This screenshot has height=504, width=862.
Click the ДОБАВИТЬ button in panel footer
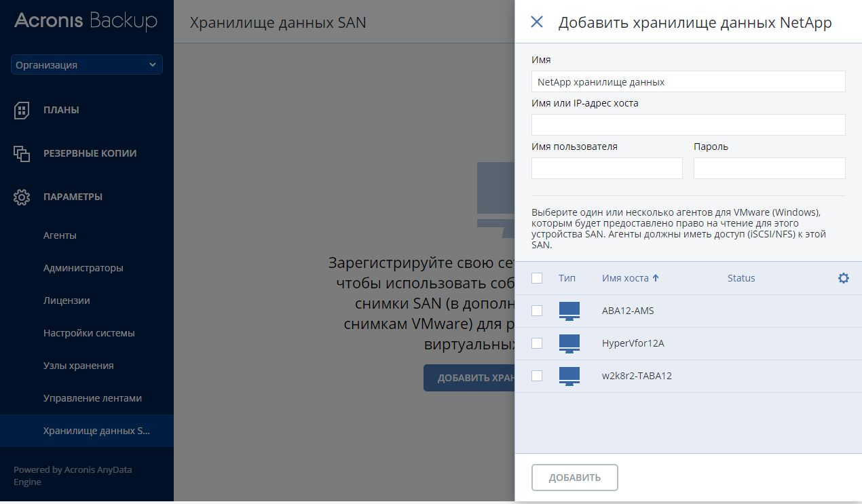tap(575, 478)
